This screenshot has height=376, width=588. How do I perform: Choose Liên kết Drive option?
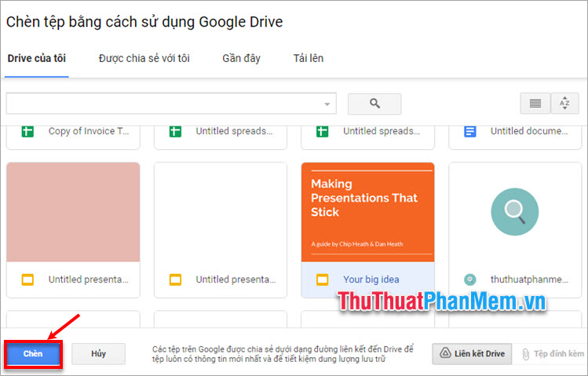point(472,353)
